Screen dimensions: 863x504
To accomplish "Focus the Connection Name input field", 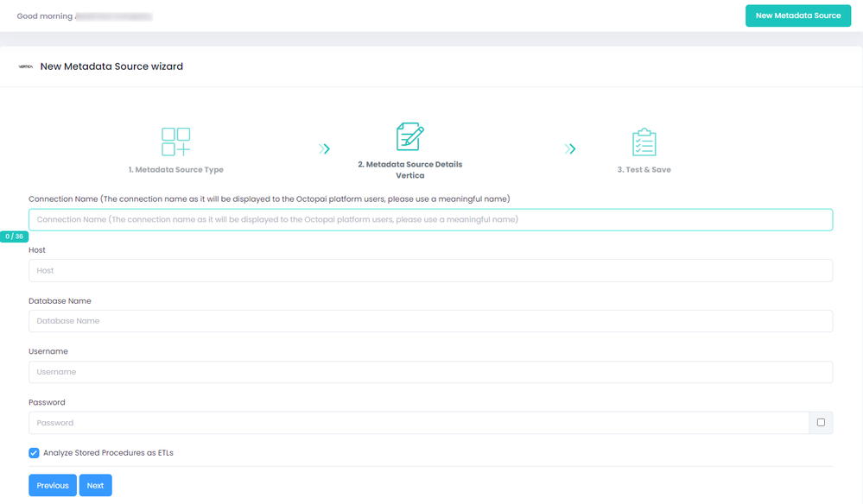I will click(x=430, y=219).
